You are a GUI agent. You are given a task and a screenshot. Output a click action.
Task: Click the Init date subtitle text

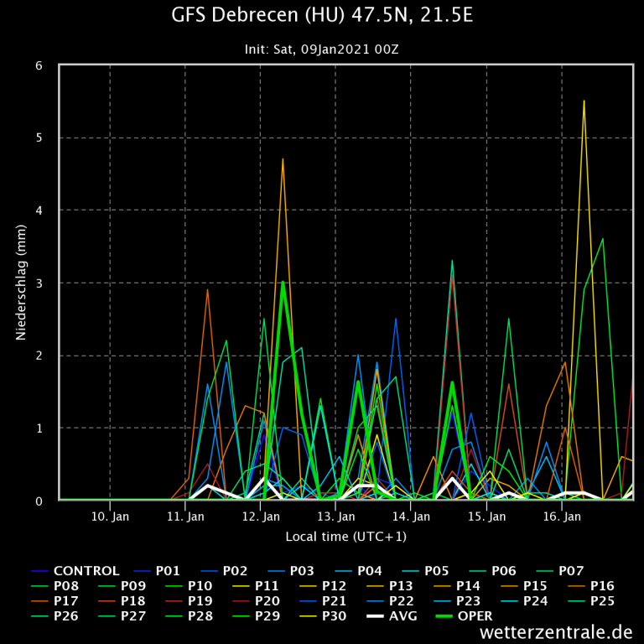pos(322,49)
